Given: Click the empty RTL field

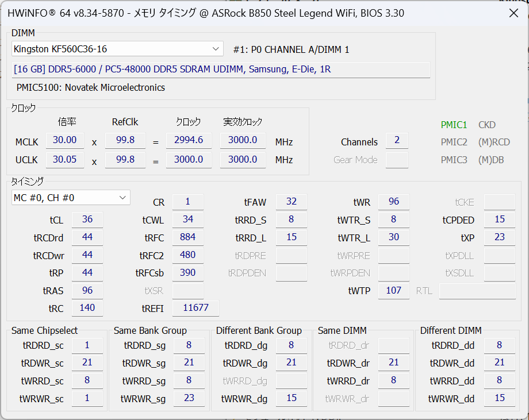Looking at the screenshot, I should 477,291.
